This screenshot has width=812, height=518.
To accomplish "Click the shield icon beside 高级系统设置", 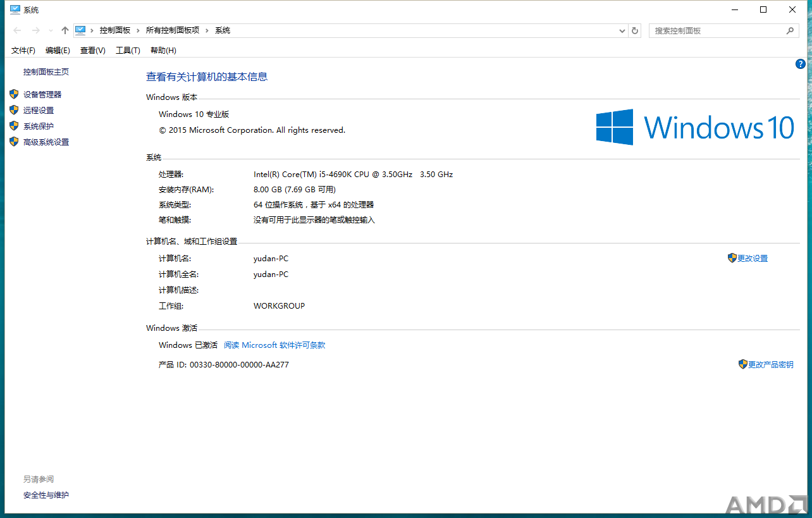I will click(x=14, y=142).
